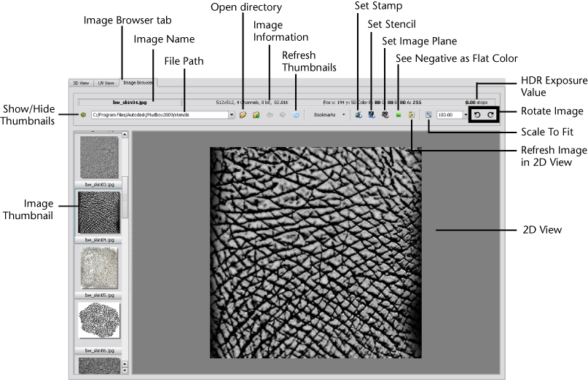Click the Scale To Fit icon

pos(428,115)
